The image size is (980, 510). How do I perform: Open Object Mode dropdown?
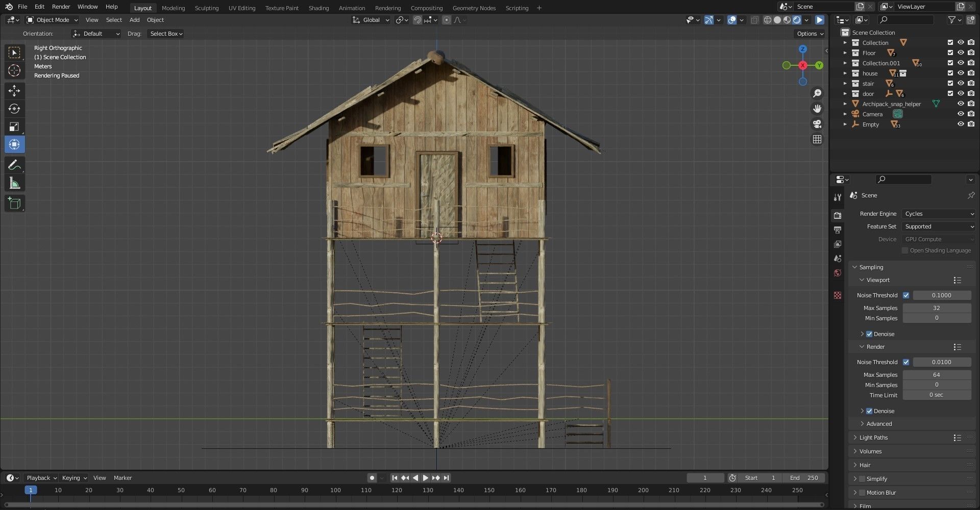click(52, 20)
